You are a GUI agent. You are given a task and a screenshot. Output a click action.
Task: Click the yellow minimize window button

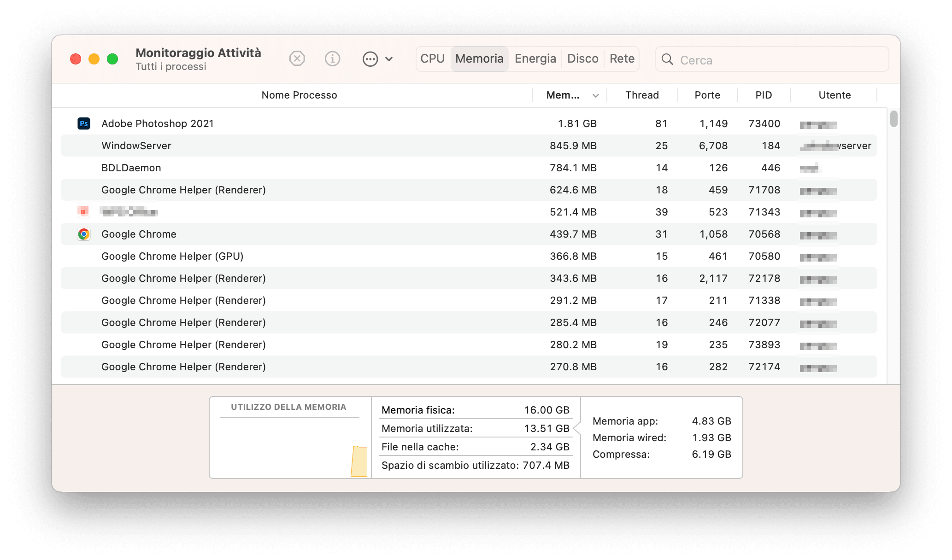[x=94, y=59]
